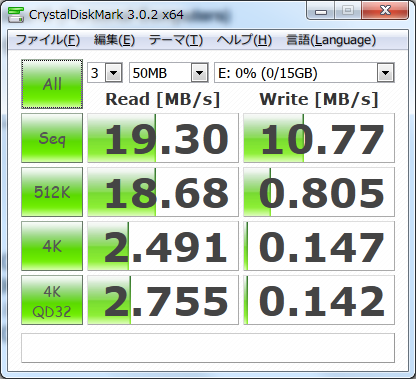Click the empty comment field at bottom
The image size is (416, 379).
click(x=208, y=348)
